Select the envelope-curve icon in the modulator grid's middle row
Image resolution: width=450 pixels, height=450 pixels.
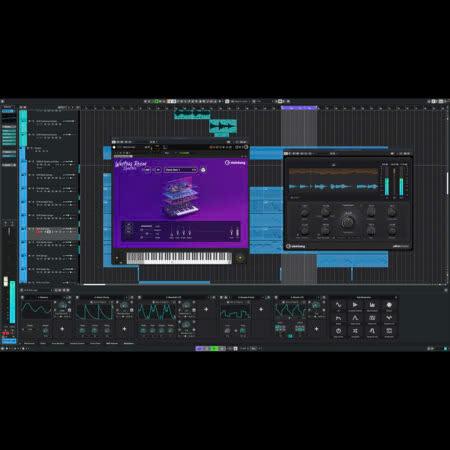tap(355, 318)
